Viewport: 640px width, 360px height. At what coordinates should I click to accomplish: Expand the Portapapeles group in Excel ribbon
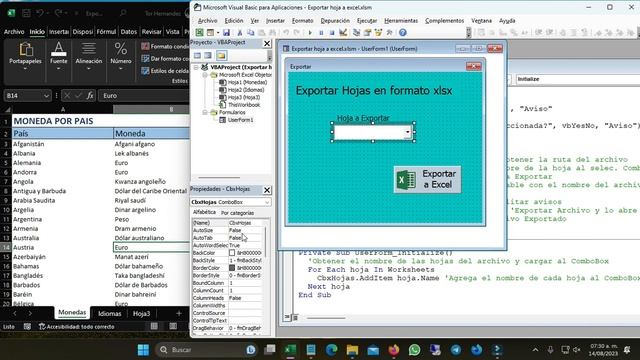point(25,69)
